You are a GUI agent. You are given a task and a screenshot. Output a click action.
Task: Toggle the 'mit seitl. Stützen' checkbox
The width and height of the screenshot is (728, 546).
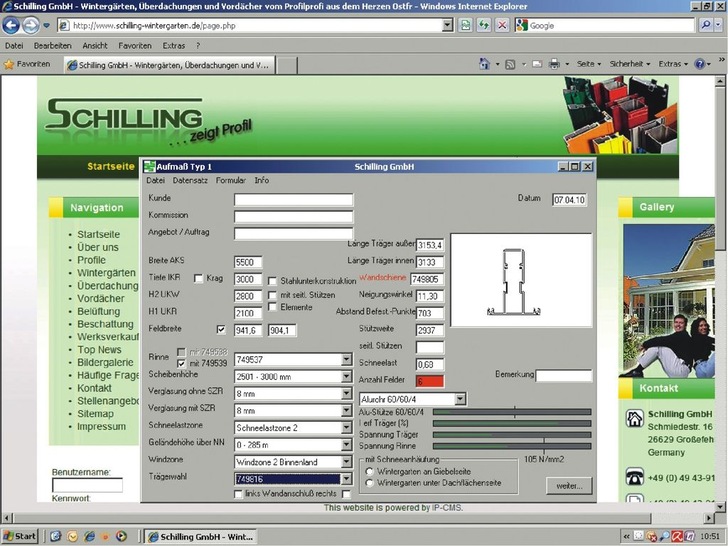pos(272,294)
